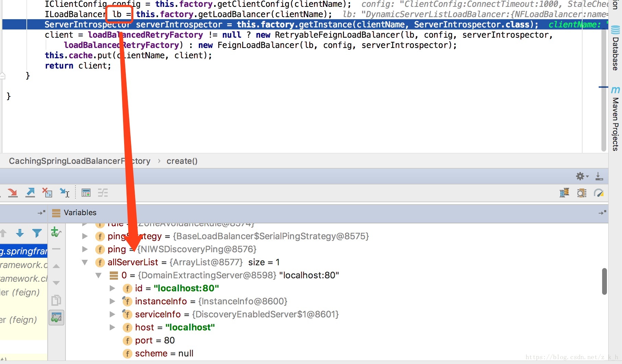Screen dimensions: 622x364
Task: Expand the serviceInfo field node
Action: point(112,314)
